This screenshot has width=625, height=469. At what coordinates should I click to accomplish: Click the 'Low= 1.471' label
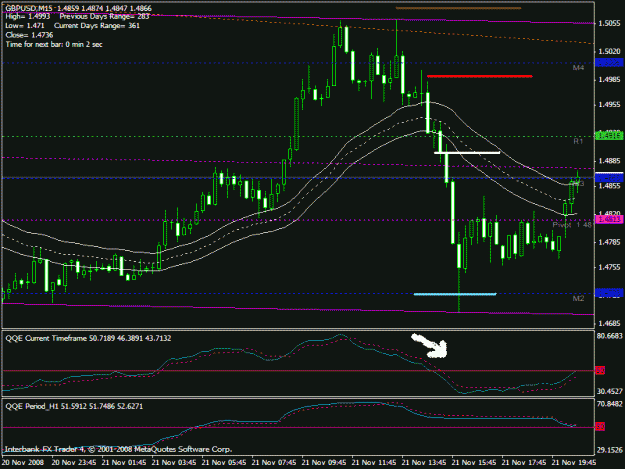click(x=25, y=26)
